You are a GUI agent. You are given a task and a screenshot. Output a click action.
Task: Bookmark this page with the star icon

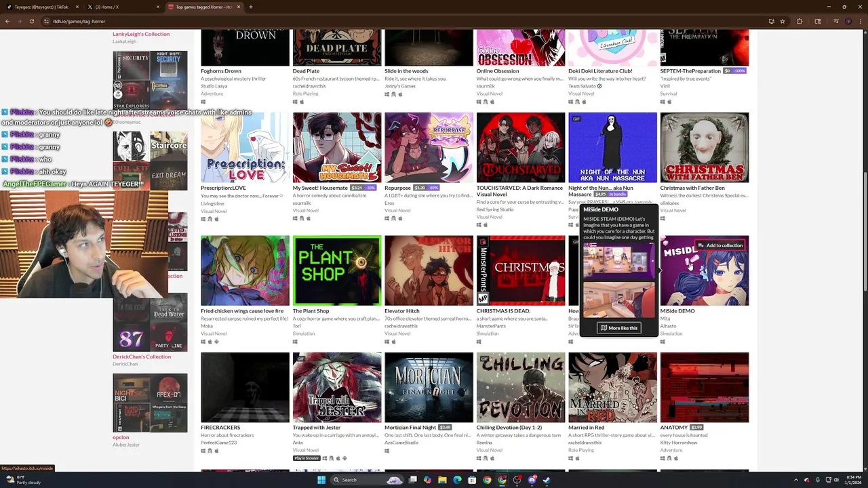tap(783, 21)
